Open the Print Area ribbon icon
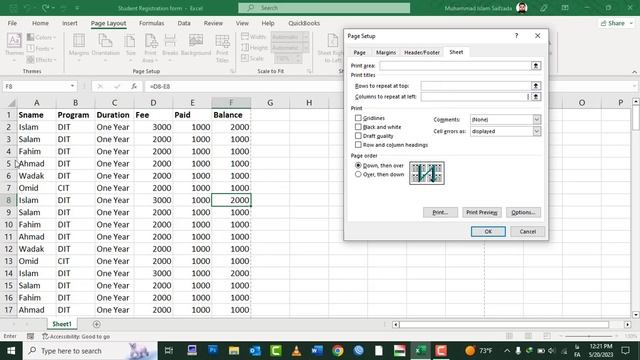This screenshot has width=640, height=360. [x=150, y=48]
